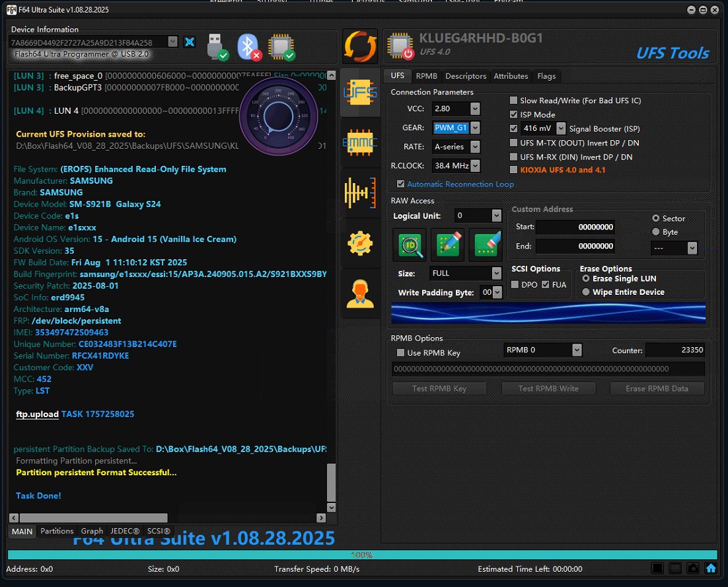Open the settings gear in sidebar
The height and width of the screenshot is (587, 728).
click(x=360, y=243)
